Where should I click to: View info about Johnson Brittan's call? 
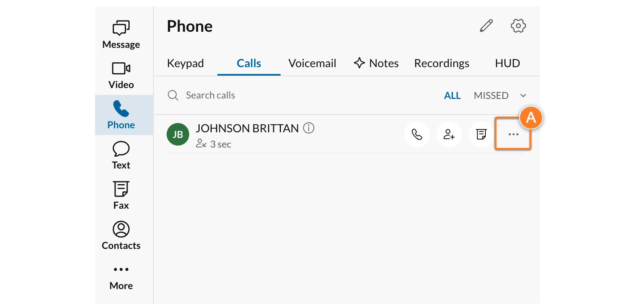click(309, 128)
